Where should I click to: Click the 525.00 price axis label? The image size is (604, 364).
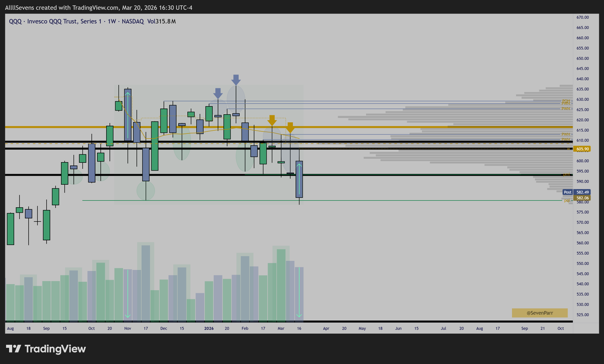pyautogui.click(x=583, y=315)
